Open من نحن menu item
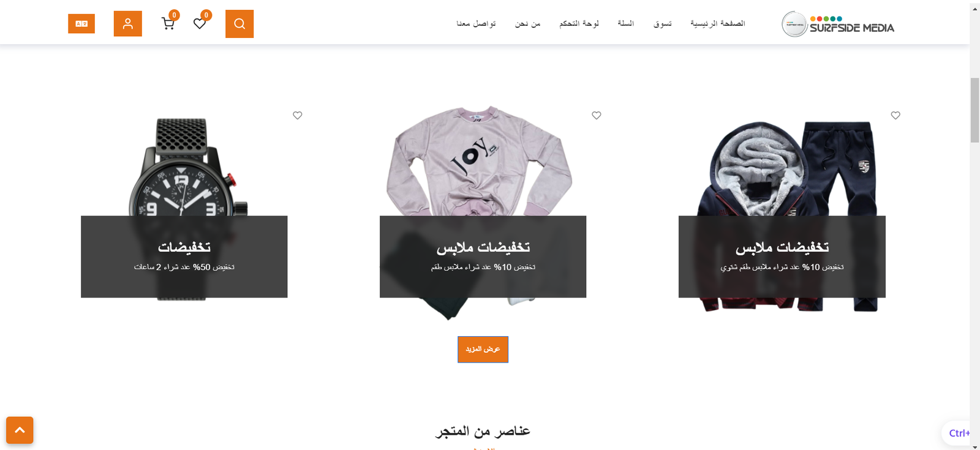 pos(527,23)
